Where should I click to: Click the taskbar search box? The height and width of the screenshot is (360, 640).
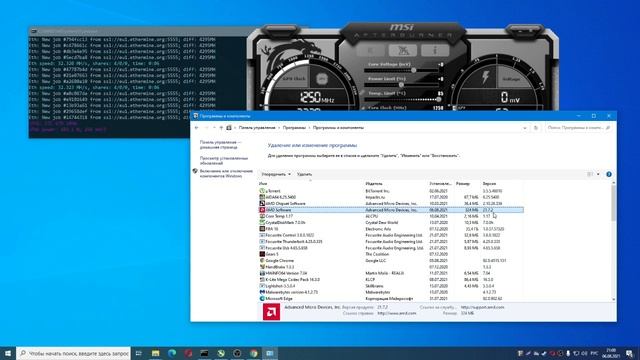click(73, 353)
